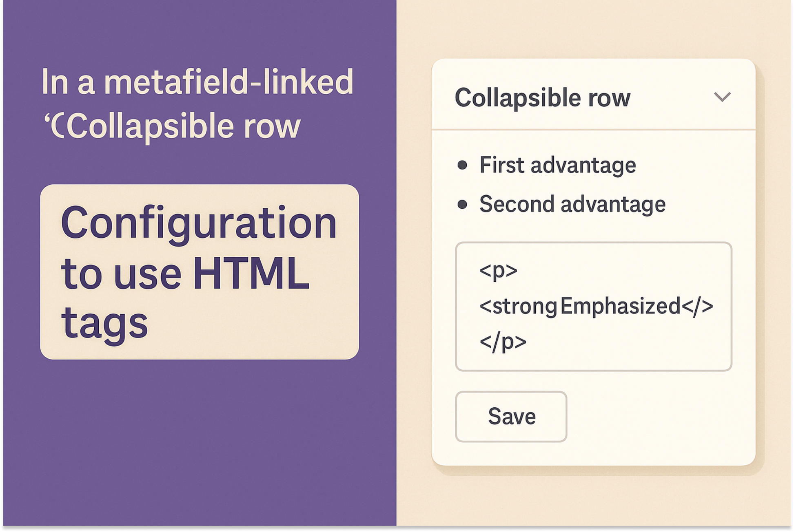The height and width of the screenshot is (532, 794).
Task: Place cursor on the closing </p> tag line
Action: pos(503,342)
